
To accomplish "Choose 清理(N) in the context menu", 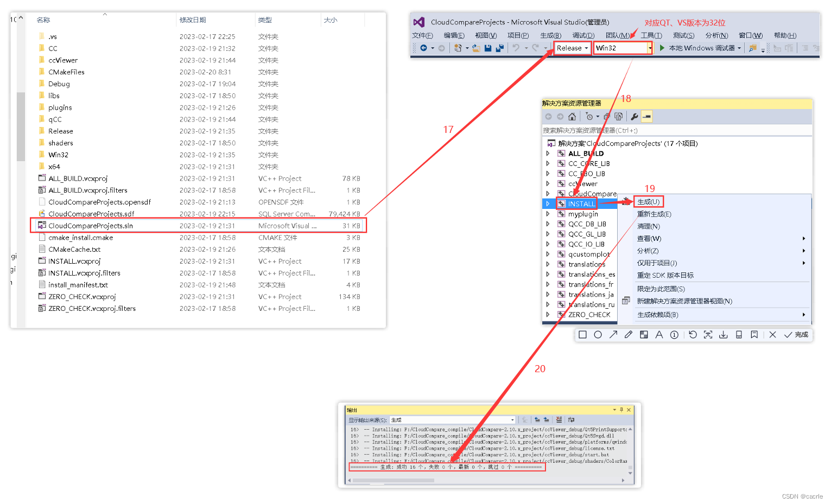I will coord(649,226).
